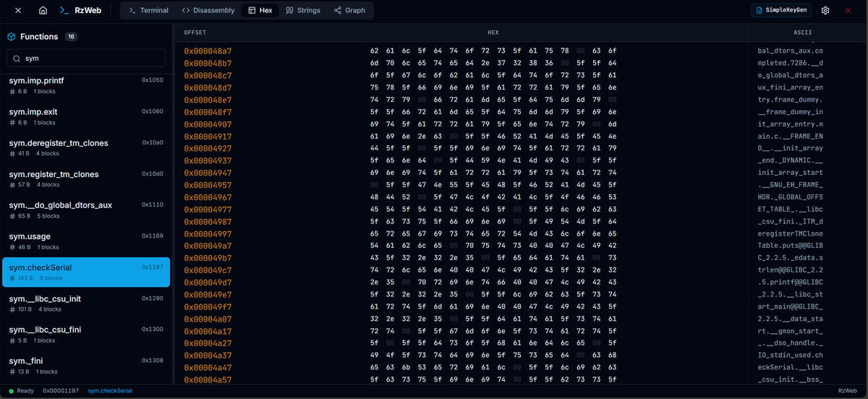
Task: Click the green Ready status indicator
Action: coord(22,391)
